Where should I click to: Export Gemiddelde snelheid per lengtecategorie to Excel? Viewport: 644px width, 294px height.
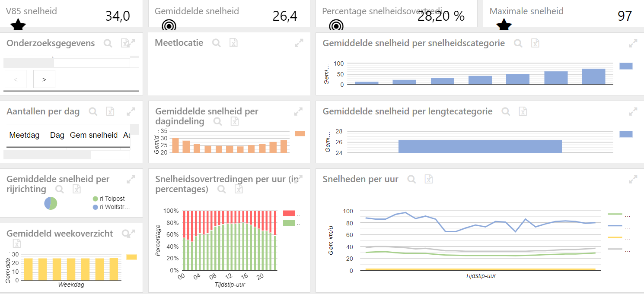coord(523,112)
